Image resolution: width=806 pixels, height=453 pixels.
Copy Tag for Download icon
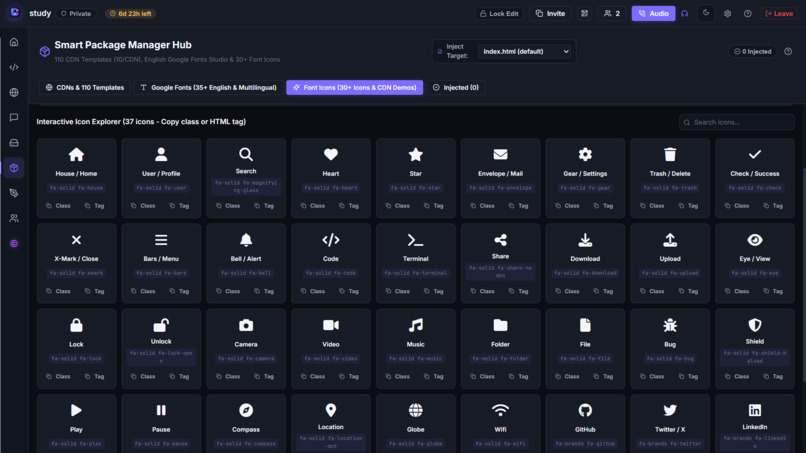click(603, 291)
